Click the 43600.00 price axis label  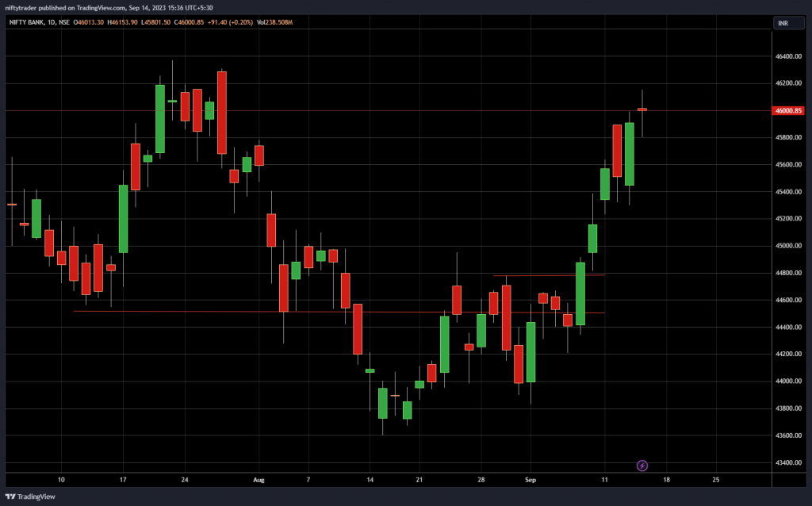click(788, 435)
